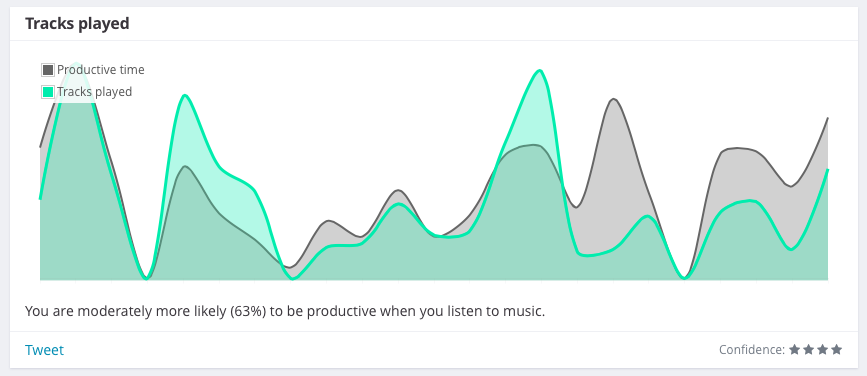Toggle the Tracks played legend label

coord(95,92)
